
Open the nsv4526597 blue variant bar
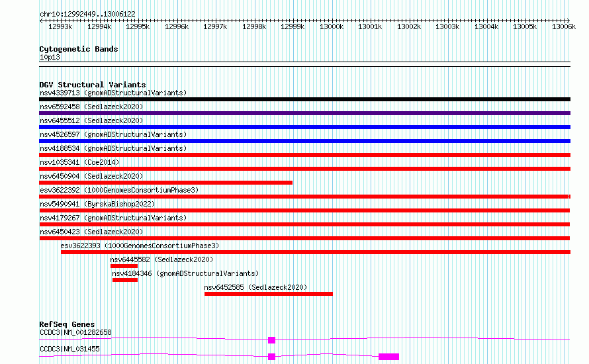pos(304,141)
